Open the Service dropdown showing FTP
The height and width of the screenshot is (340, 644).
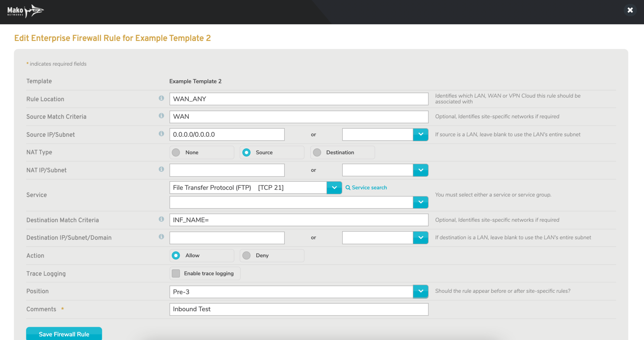334,187
